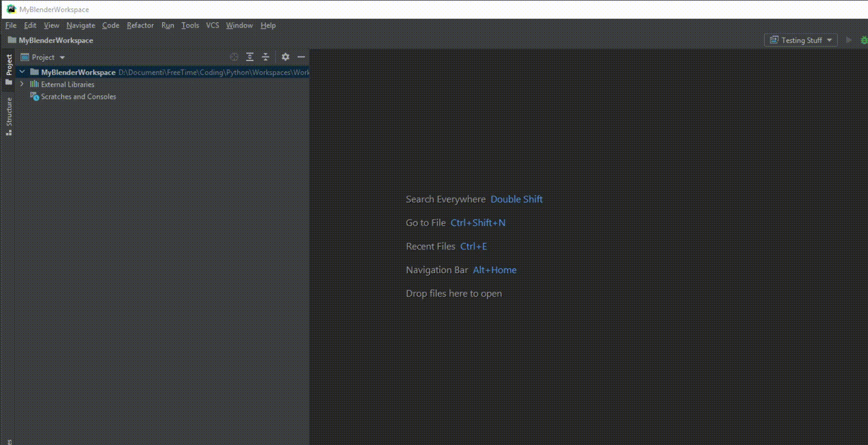Click the Go to File hint text
The width and height of the screenshot is (868, 445).
click(425, 222)
